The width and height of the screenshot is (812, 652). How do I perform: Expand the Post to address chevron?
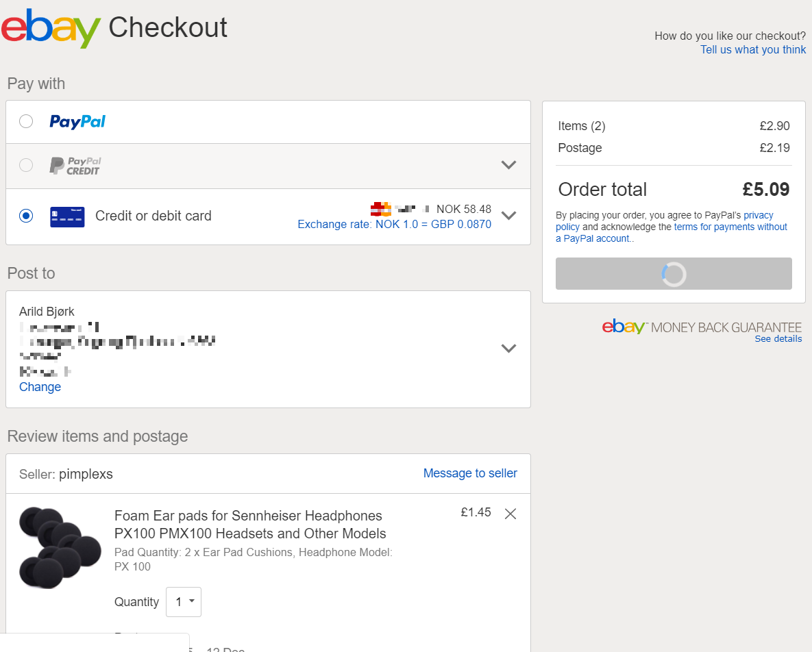coord(508,349)
